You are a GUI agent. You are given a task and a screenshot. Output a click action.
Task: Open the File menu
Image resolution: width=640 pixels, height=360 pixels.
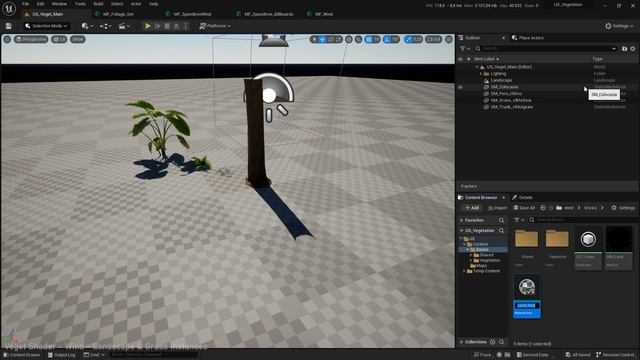click(x=25, y=4)
